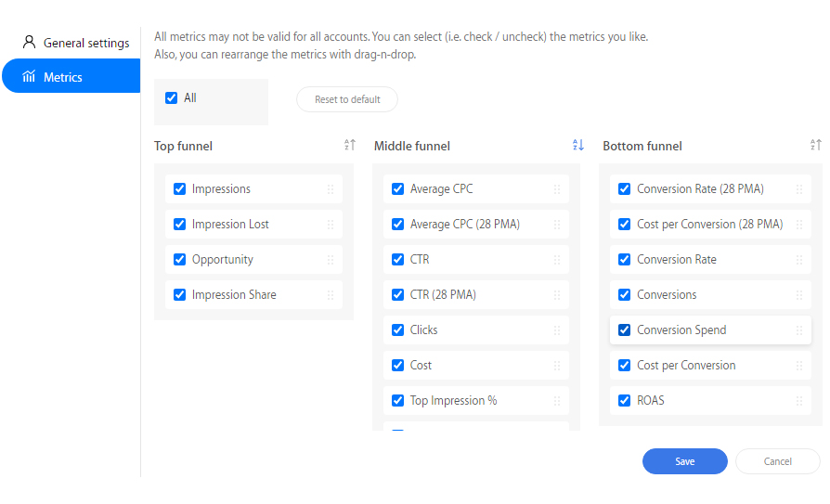Uncheck the Cost metric checkbox

click(397, 366)
